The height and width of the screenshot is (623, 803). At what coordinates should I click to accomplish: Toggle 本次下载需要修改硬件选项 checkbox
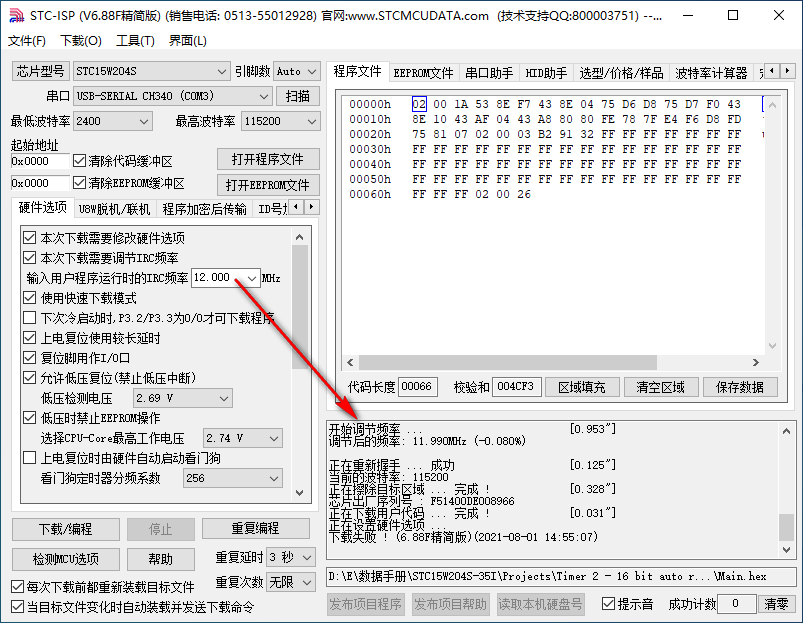coord(30,238)
